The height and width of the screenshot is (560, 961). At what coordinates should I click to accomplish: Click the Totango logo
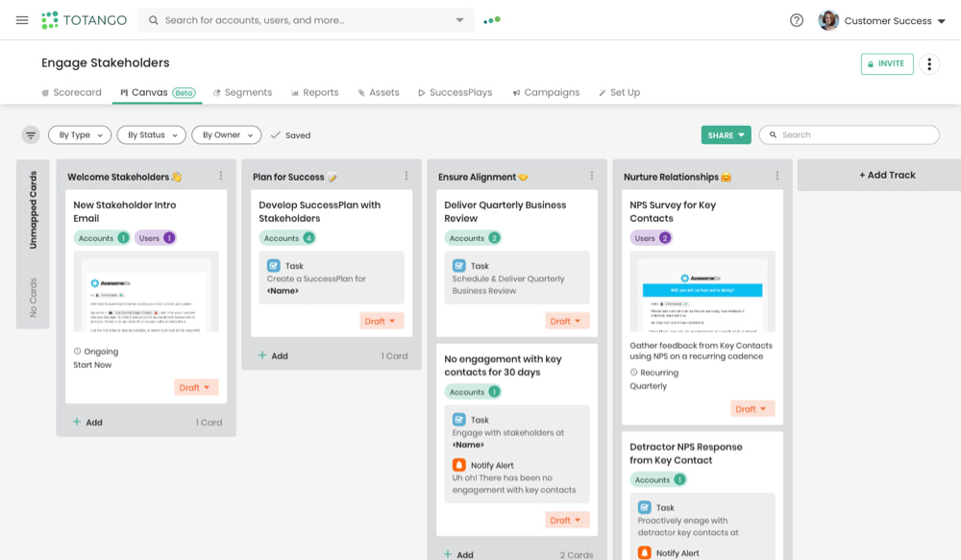[x=84, y=20]
